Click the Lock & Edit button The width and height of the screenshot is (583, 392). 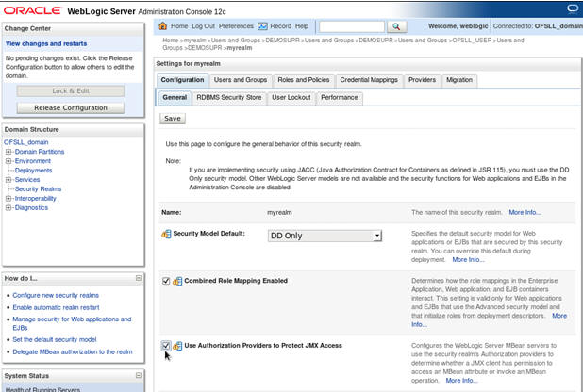click(71, 91)
